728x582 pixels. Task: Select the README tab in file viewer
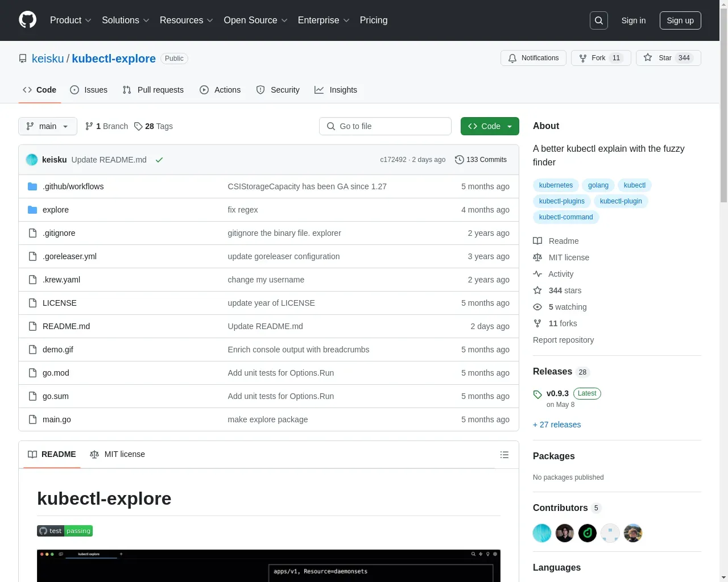click(52, 454)
